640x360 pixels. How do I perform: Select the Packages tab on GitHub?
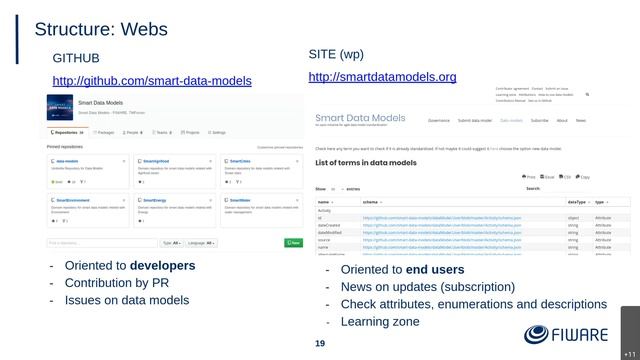click(104, 133)
